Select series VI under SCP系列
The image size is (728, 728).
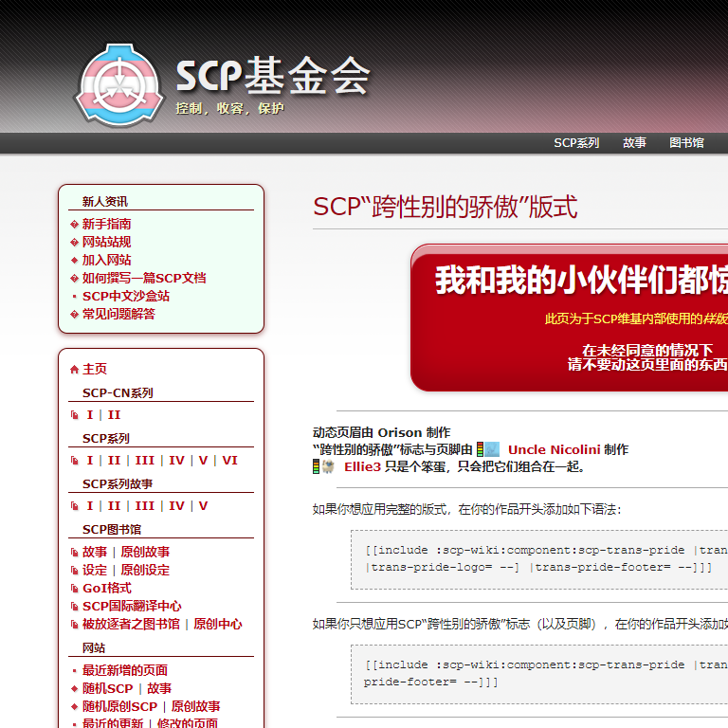tap(229, 461)
